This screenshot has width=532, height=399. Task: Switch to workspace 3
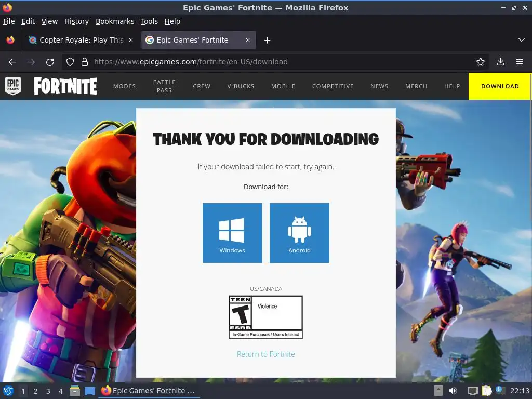[x=48, y=391]
